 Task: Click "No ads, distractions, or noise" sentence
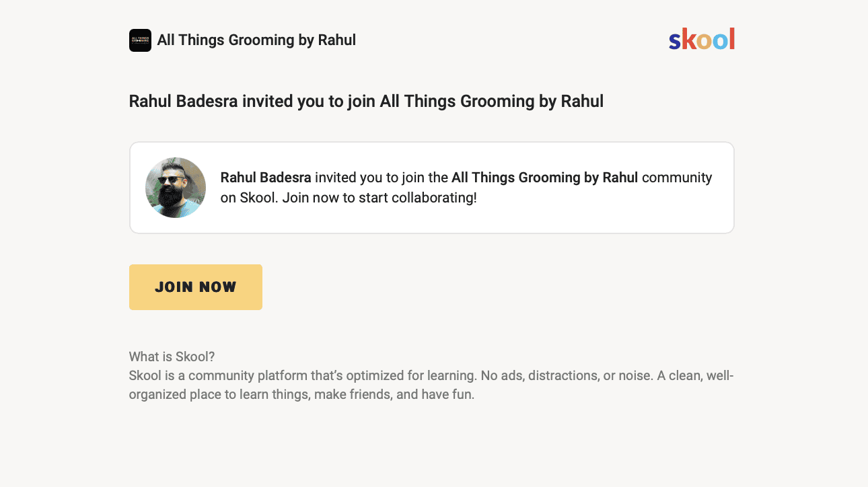pos(567,375)
